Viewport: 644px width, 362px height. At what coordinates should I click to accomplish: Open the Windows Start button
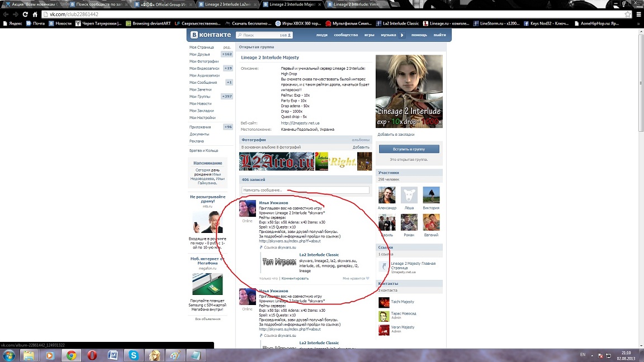(8, 355)
